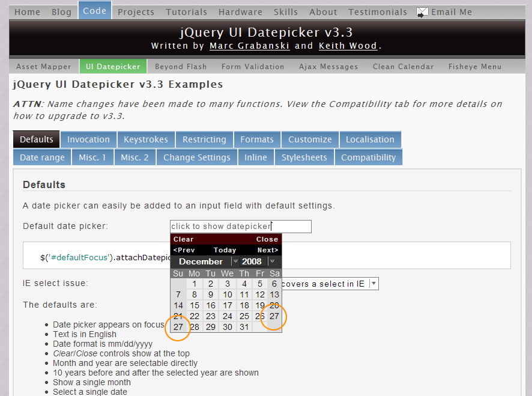Viewport: 532px width, 396px height.
Task: Jump to Today in the datepicker
Action: coord(225,250)
